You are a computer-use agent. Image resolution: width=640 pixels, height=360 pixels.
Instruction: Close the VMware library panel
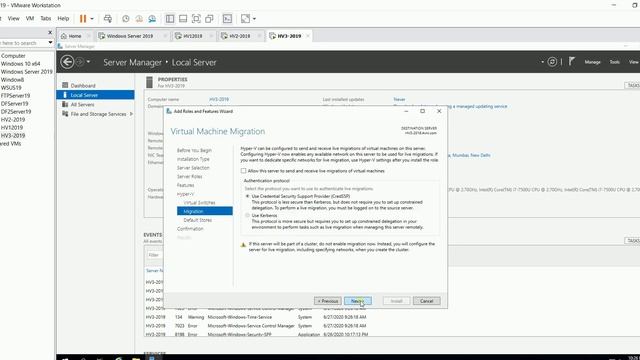50,32
